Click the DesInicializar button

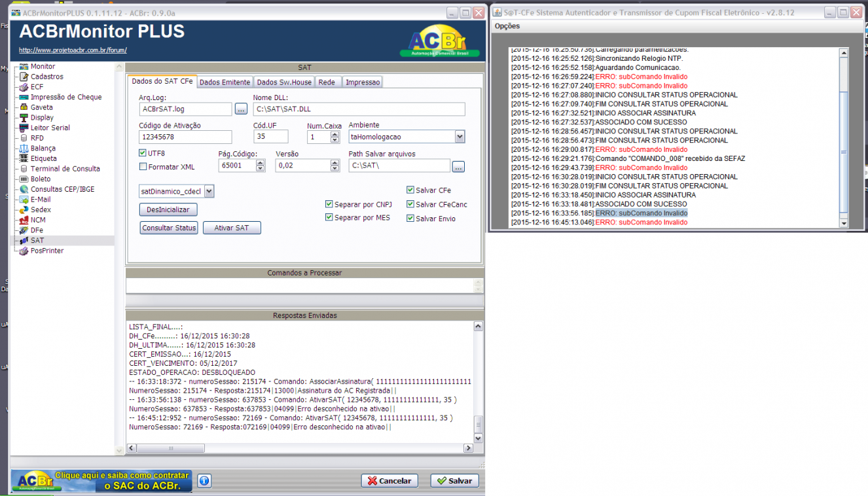[168, 209]
